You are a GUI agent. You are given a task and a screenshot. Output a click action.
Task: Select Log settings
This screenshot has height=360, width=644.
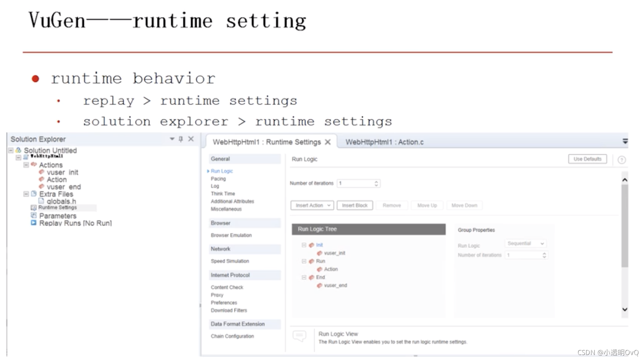click(215, 186)
